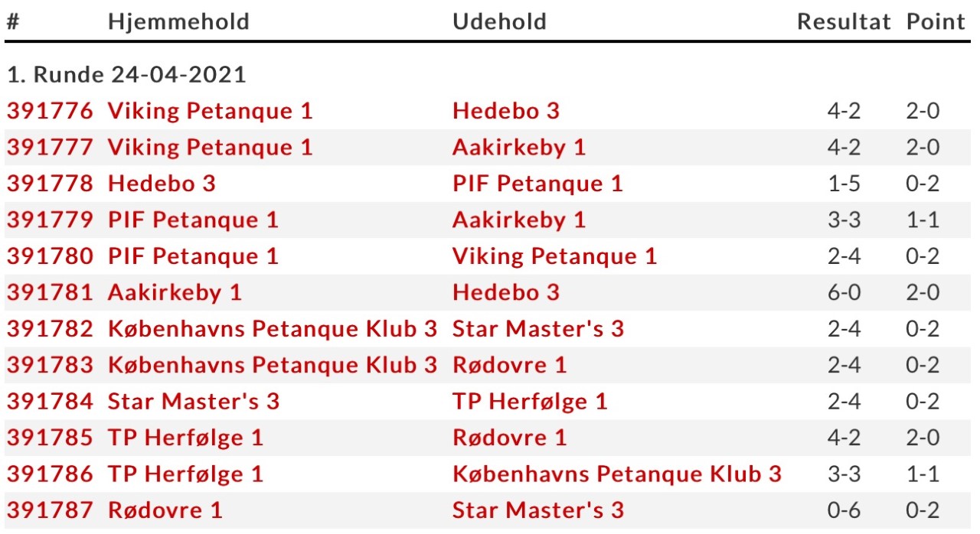The width and height of the screenshot is (980, 534).
Task: Open match number 391777
Action: [x=50, y=147]
